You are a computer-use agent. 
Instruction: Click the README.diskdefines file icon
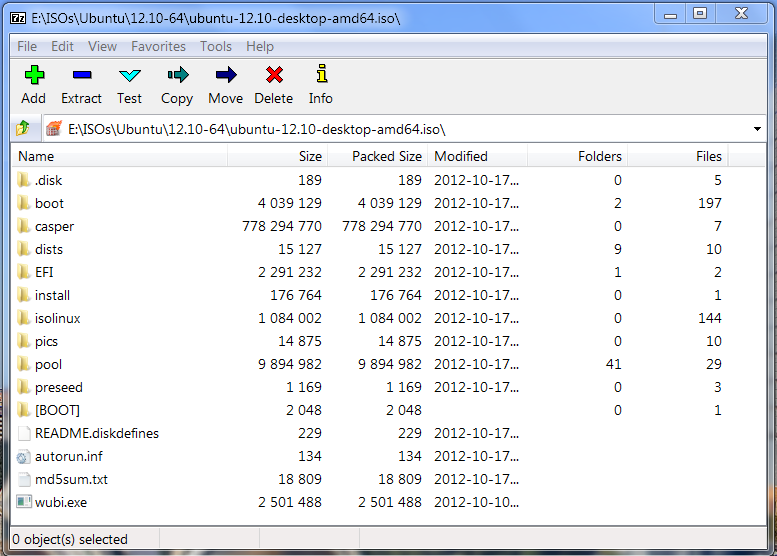(x=23, y=433)
